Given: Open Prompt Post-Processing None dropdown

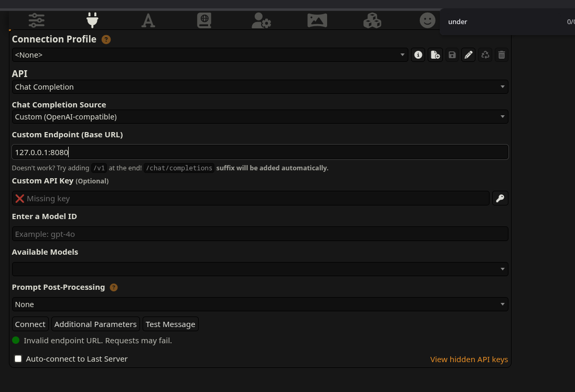Looking at the screenshot, I should [260, 304].
